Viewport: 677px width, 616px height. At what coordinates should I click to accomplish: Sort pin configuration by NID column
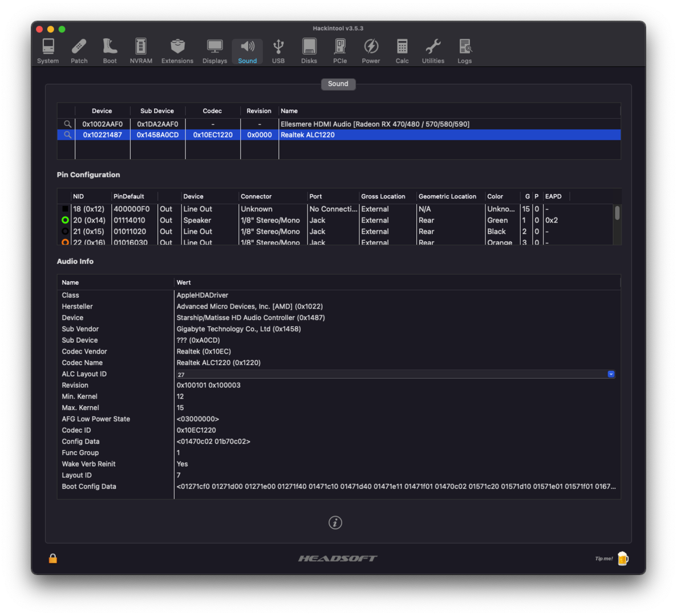(79, 196)
